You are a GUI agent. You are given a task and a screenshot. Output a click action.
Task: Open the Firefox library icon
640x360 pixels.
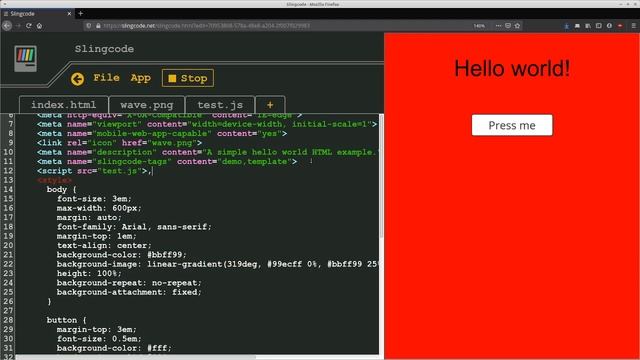[x=588, y=25]
